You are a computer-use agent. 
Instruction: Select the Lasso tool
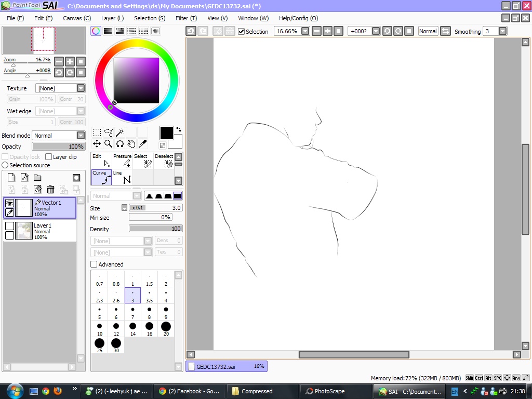(x=109, y=132)
